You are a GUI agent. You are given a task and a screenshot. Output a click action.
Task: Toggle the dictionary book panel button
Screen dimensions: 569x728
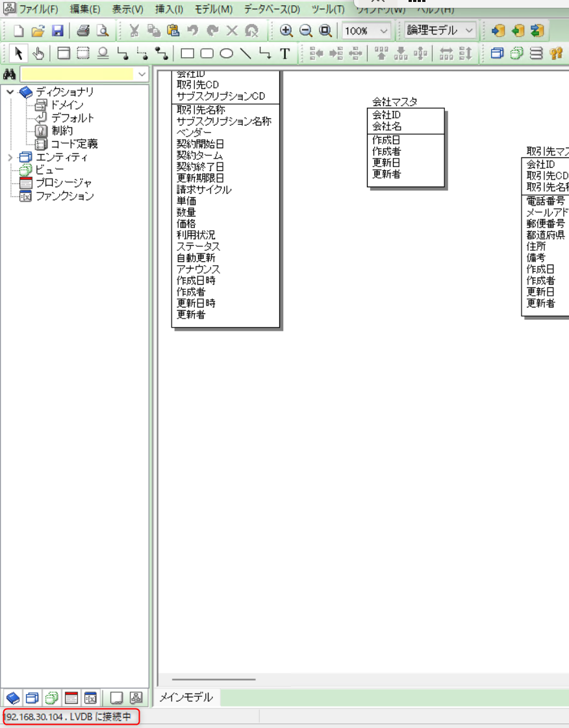point(12,698)
